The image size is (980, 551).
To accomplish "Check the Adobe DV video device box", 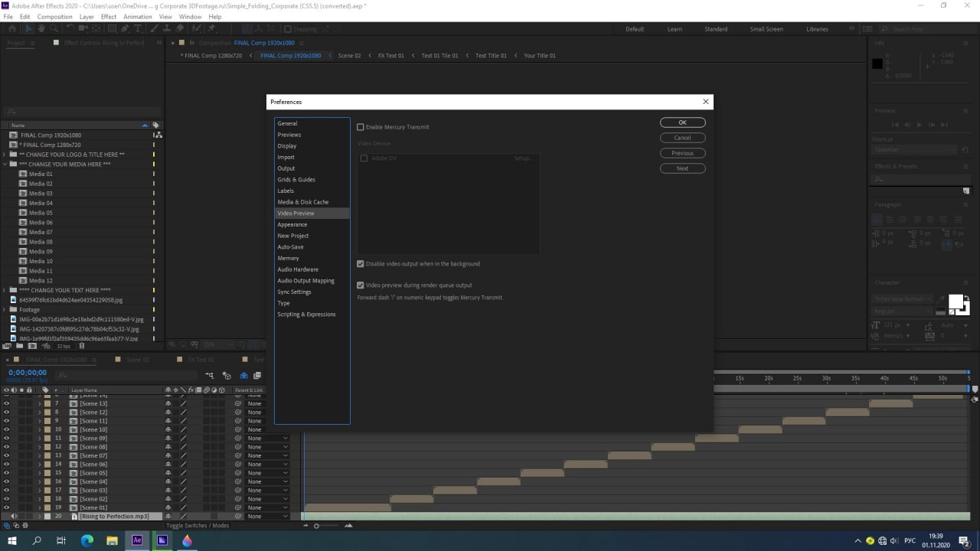I will point(364,158).
